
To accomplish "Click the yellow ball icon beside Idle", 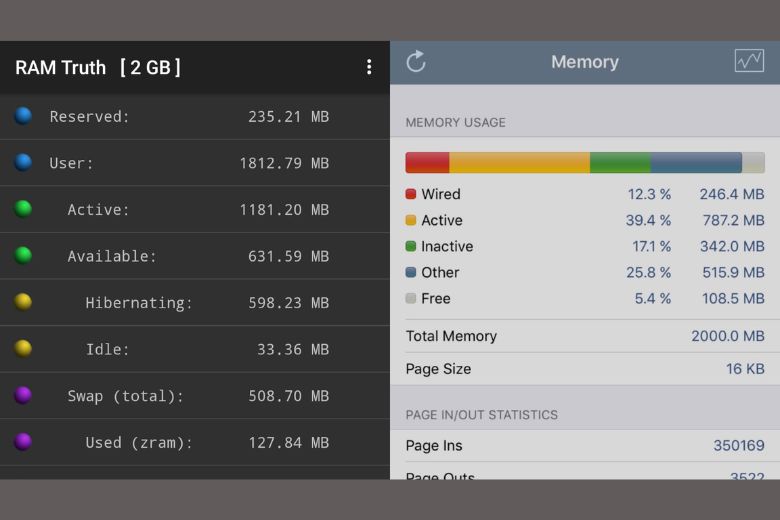I will point(23,348).
